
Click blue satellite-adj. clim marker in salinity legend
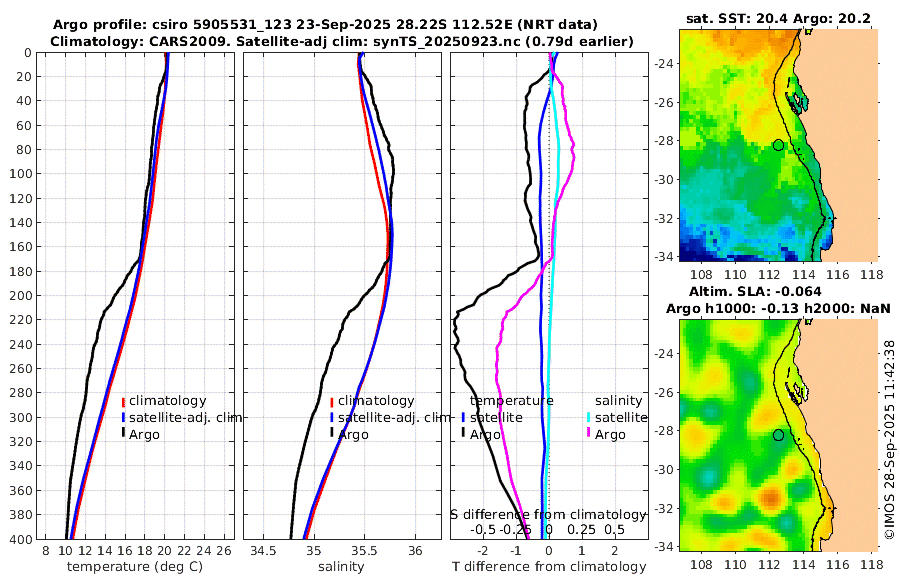coord(332,418)
